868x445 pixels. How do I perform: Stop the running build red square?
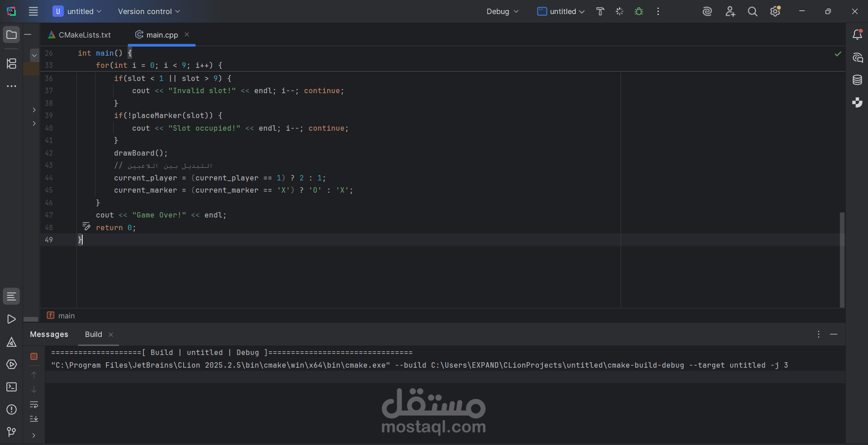(34, 356)
